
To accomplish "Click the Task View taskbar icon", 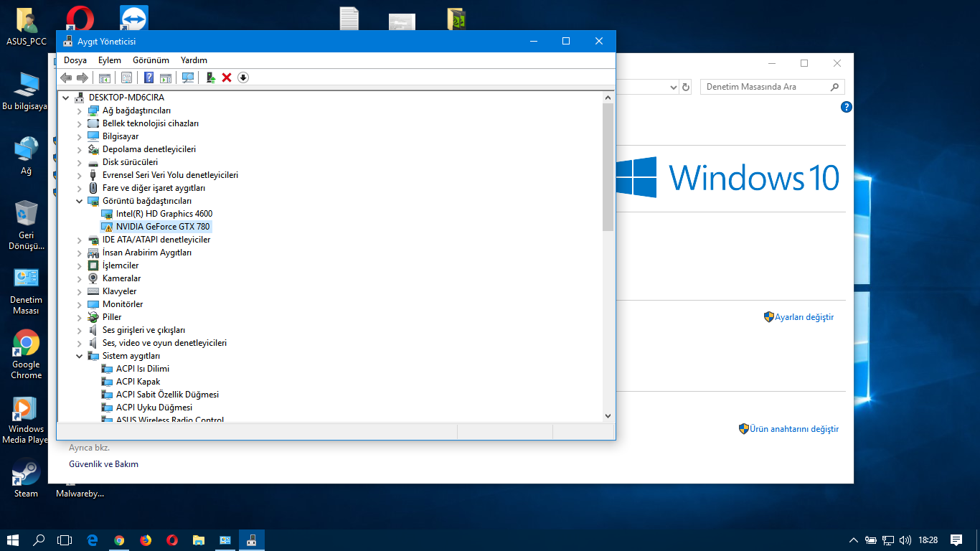I will point(65,540).
